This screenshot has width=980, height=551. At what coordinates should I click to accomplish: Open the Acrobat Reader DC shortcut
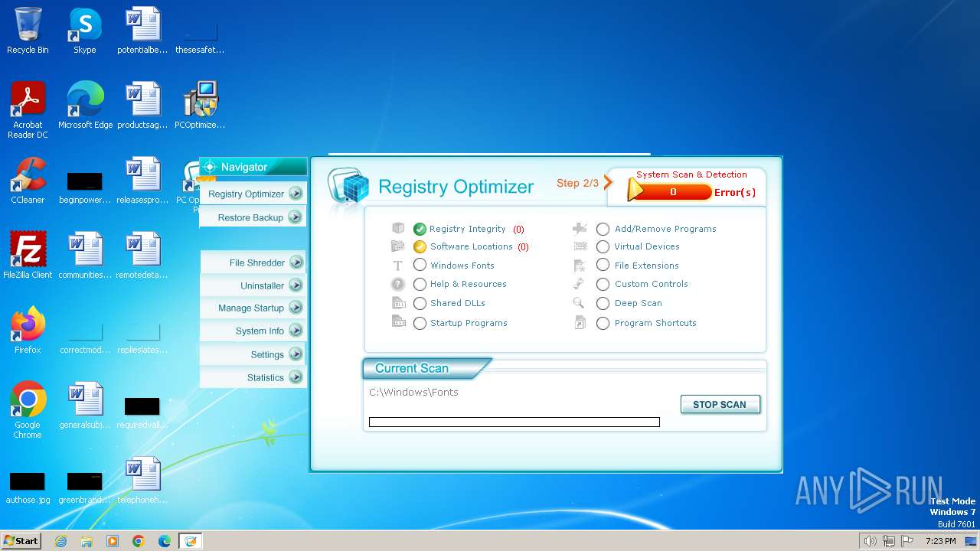point(28,110)
